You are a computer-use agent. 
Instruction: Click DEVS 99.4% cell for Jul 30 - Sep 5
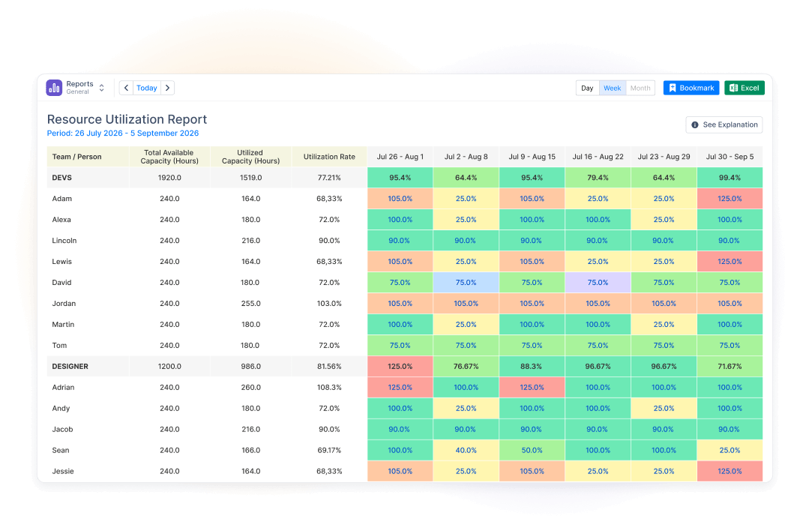click(730, 178)
